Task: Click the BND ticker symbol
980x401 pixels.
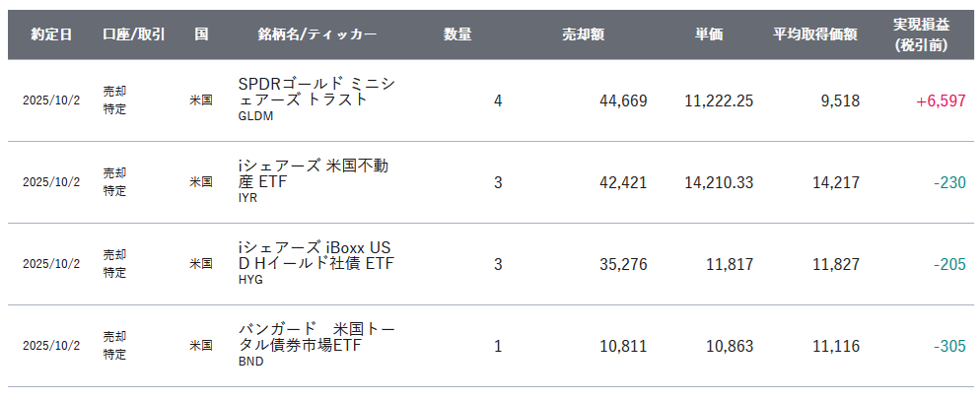Action: 250,361
